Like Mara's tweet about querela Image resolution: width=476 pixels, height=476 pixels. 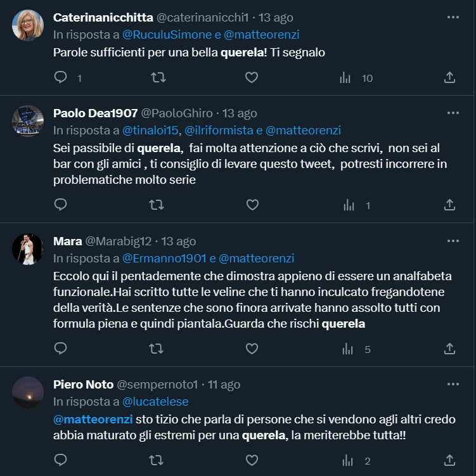(x=252, y=349)
